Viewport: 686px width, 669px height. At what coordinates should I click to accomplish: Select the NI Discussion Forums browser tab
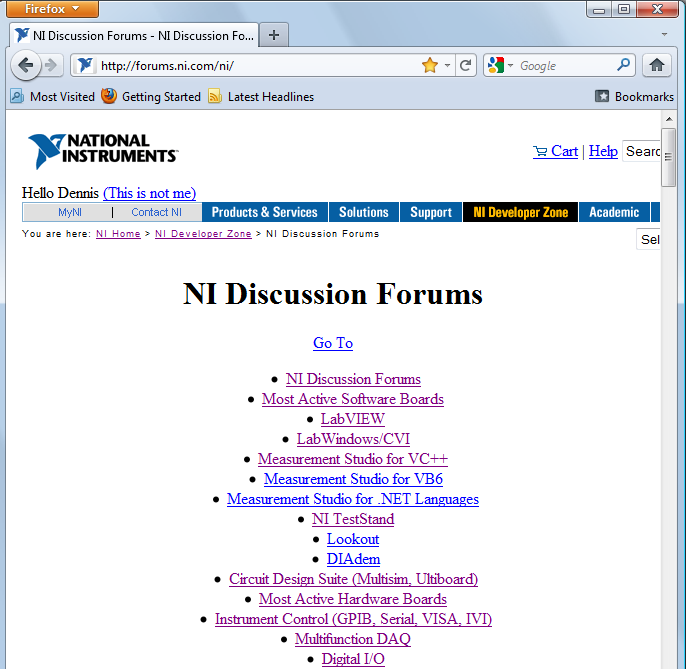coord(134,35)
